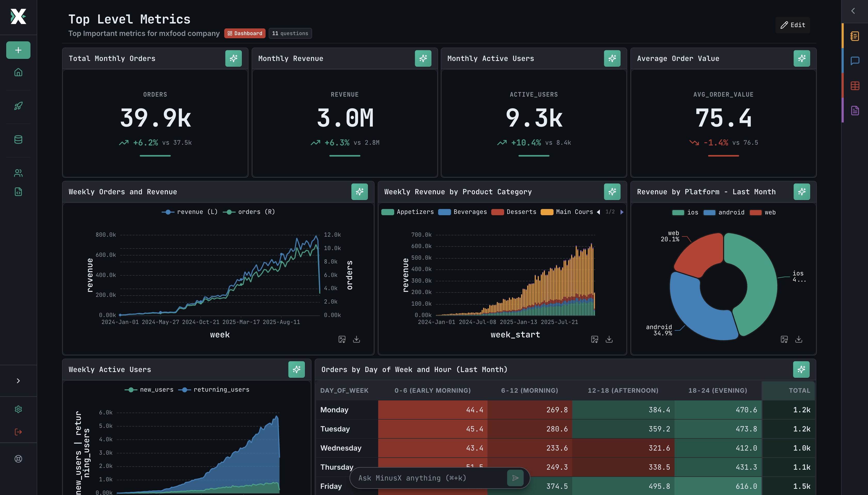Open the rocket icon in sidebar
The height and width of the screenshot is (495, 868).
tap(18, 106)
